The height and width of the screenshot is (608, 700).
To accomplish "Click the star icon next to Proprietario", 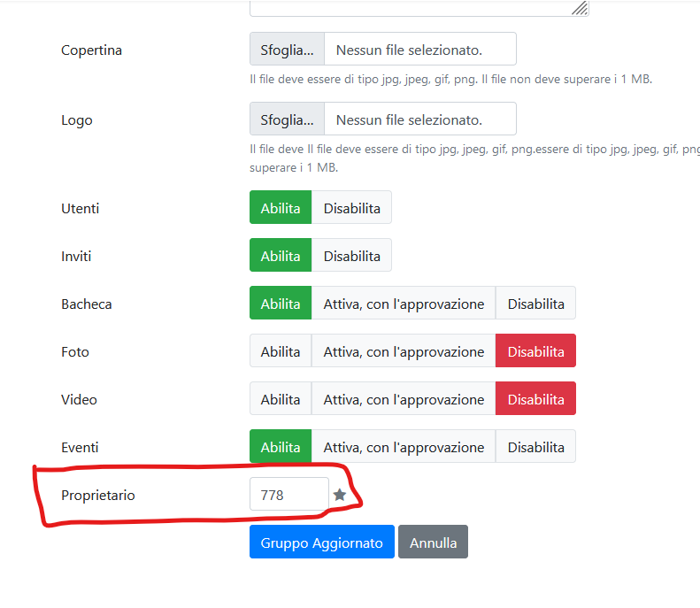I will (340, 495).
